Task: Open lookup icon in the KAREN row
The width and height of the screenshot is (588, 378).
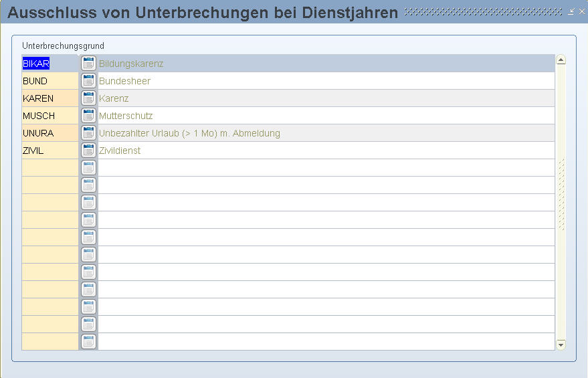Action: point(88,98)
